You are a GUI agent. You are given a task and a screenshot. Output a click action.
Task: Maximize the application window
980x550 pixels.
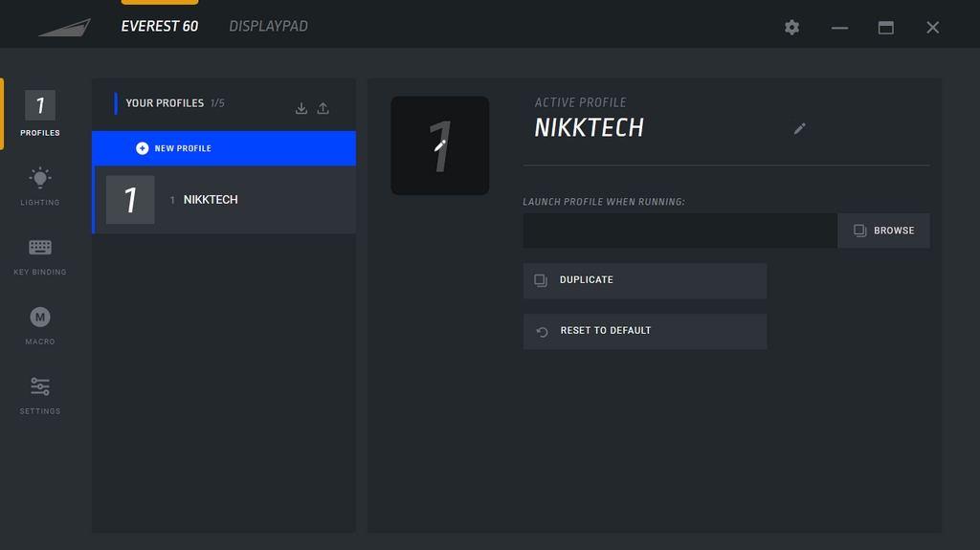[885, 28]
